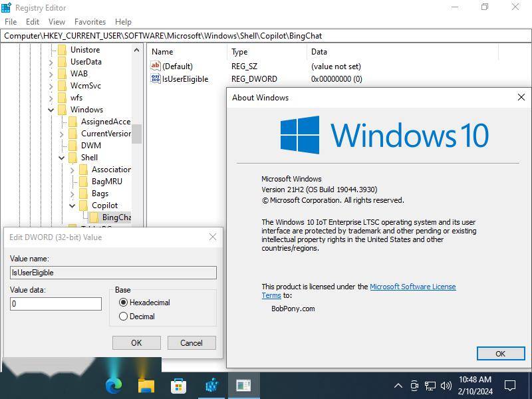Image resolution: width=532 pixels, height=399 pixels.
Task: Switch to the winver taskbar icon
Action: pos(243,386)
